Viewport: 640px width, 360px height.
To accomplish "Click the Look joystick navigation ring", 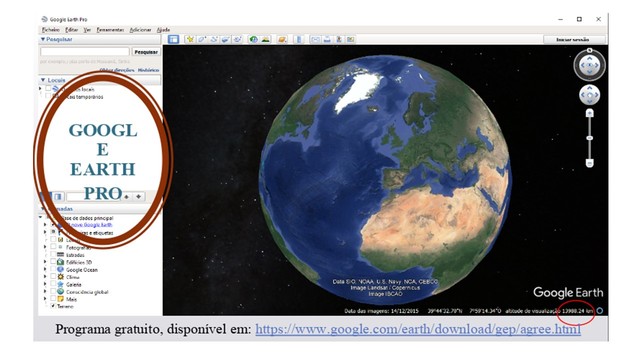I will 589,65.
